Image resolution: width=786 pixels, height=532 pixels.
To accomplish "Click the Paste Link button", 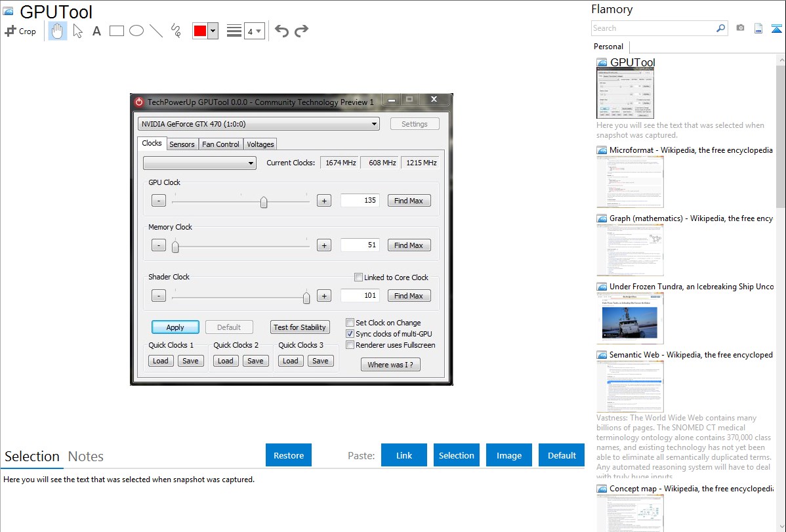I will (404, 455).
